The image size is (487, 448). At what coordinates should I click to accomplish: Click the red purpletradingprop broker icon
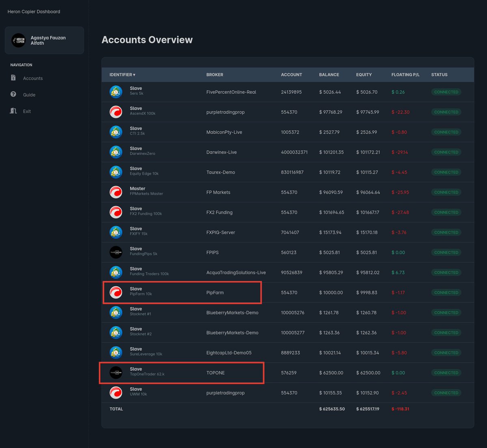tap(116, 112)
